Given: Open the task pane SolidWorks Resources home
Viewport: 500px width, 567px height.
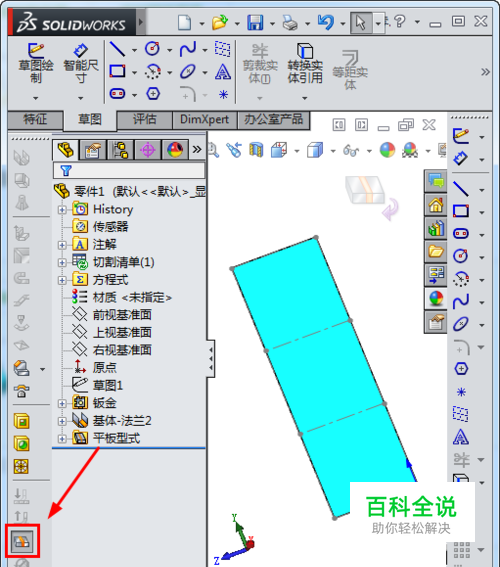Looking at the screenshot, I should (436, 205).
